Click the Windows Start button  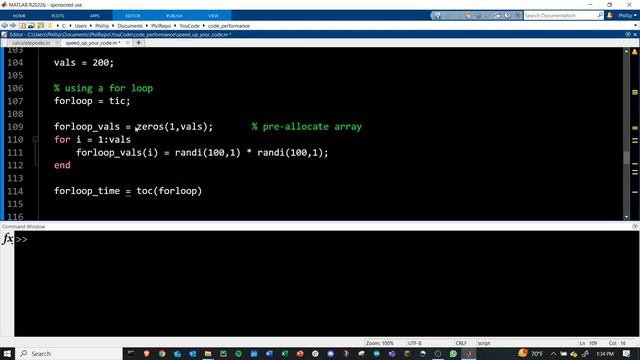[x=7, y=353]
